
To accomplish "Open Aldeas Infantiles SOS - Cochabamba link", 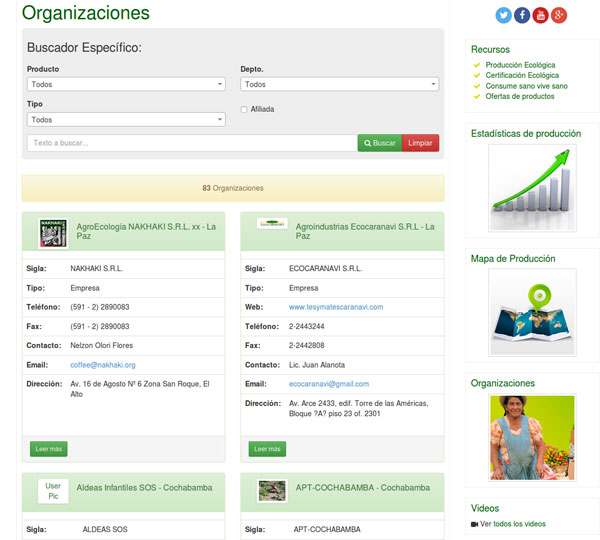I will [x=144, y=488].
